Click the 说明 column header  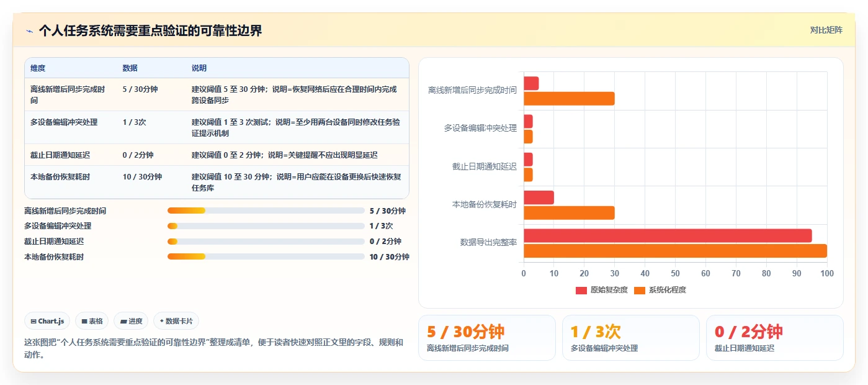pyautogui.click(x=199, y=68)
